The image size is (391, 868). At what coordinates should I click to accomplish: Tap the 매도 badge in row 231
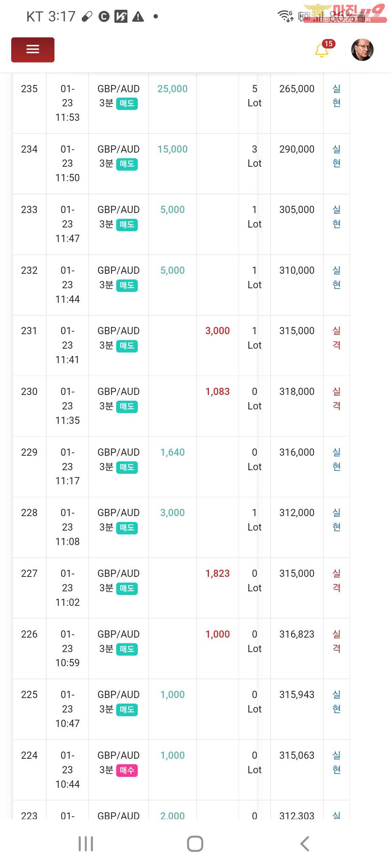click(127, 346)
